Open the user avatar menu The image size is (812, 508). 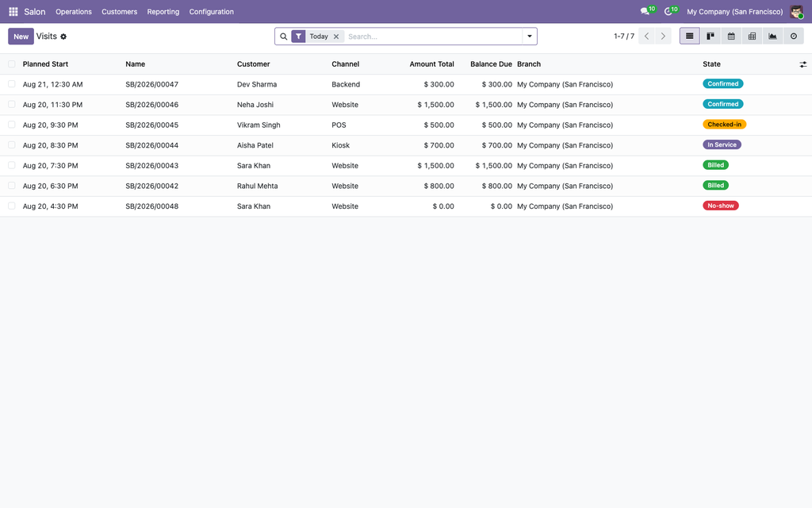click(x=796, y=11)
